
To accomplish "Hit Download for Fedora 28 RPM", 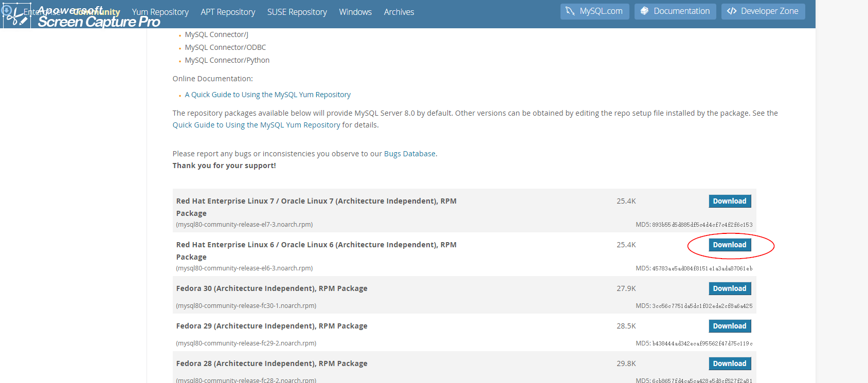I will [x=730, y=363].
